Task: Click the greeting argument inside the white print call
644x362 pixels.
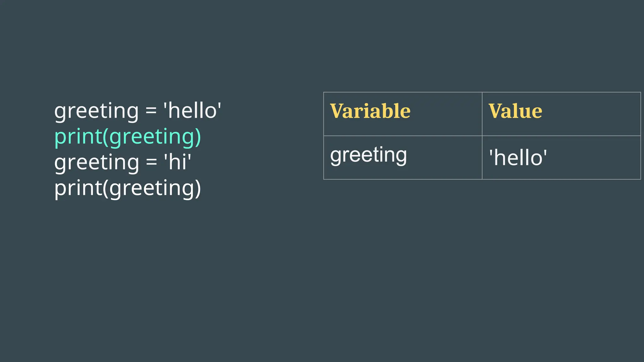Action: (x=152, y=189)
